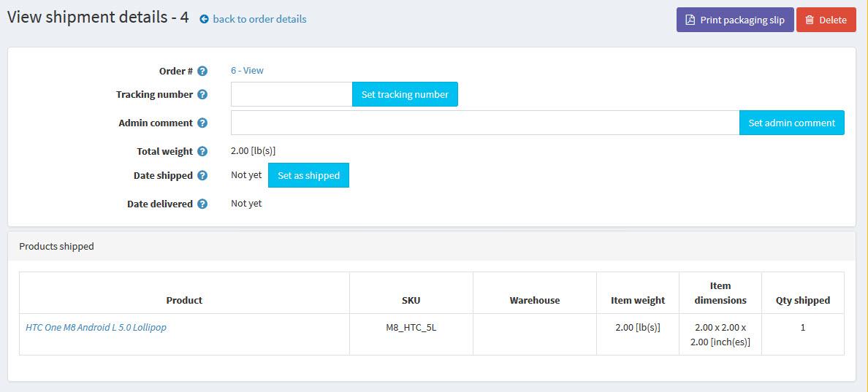Click the SKU column header

(x=411, y=300)
